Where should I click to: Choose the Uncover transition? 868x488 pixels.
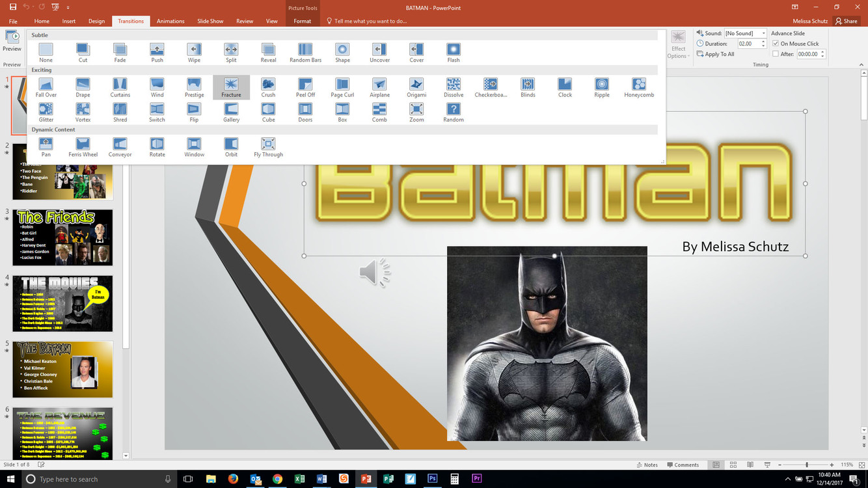379,53
